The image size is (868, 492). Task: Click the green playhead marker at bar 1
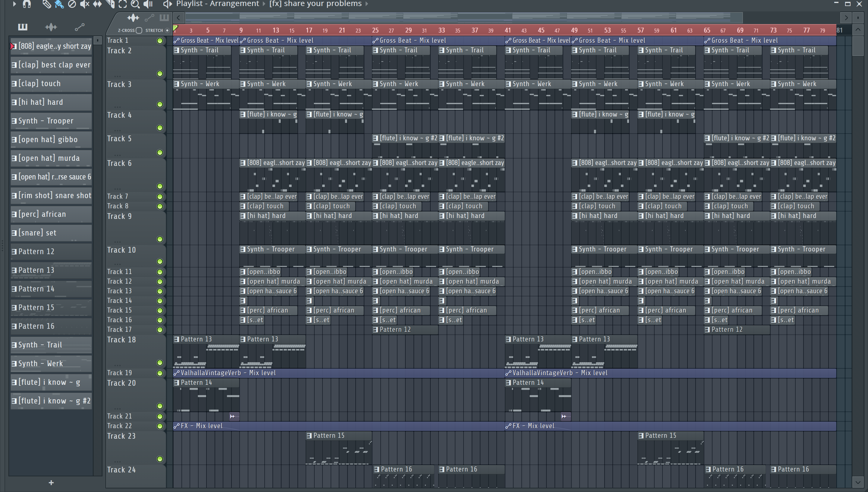tap(175, 28)
